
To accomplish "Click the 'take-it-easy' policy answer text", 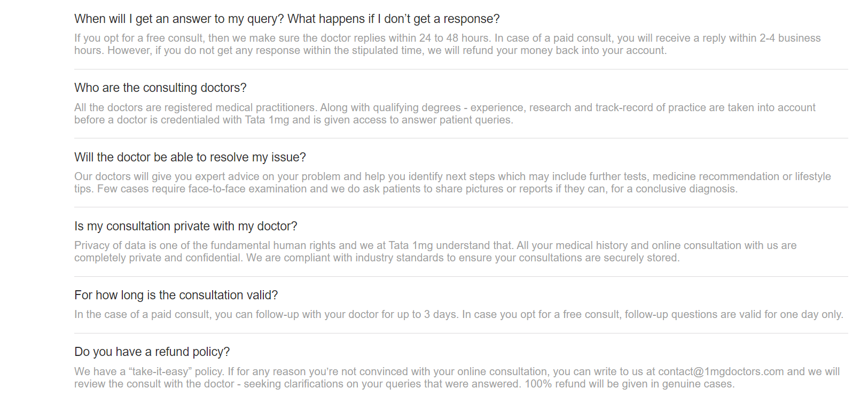I will click(x=457, y=378).
